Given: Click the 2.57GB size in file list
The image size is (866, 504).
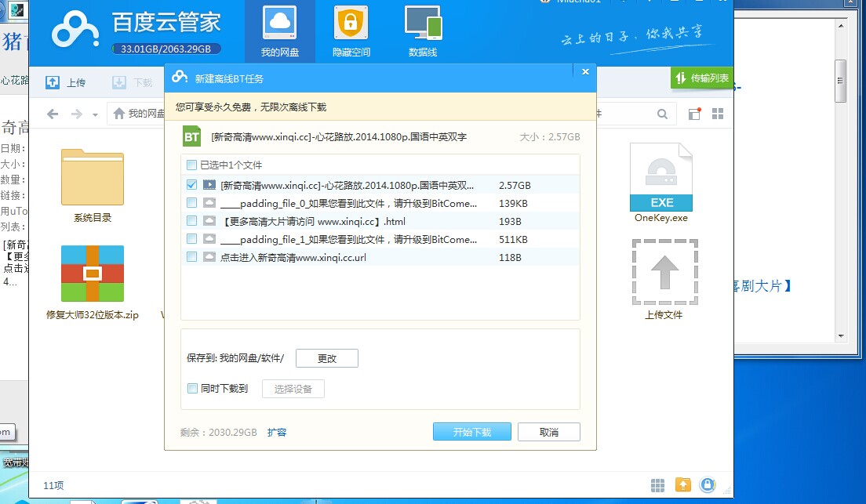Looking at the screenshot, I should click(x=515, y=186).
